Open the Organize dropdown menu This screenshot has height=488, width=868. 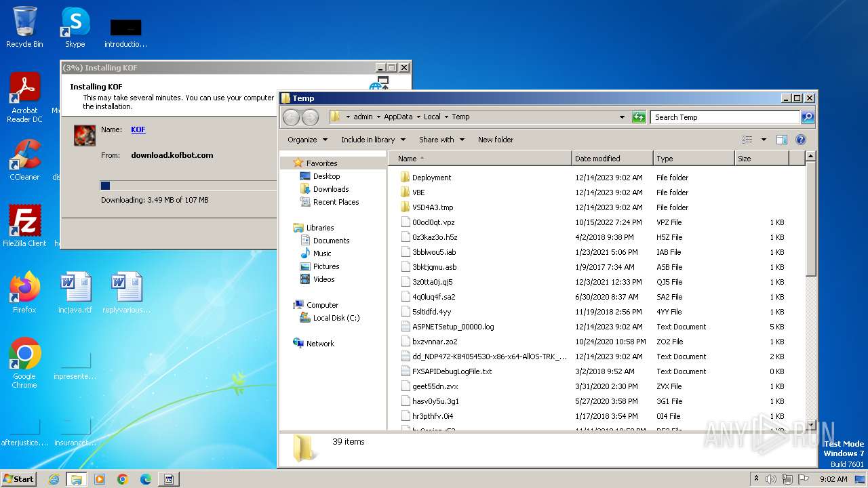click(x=307, y=140)
